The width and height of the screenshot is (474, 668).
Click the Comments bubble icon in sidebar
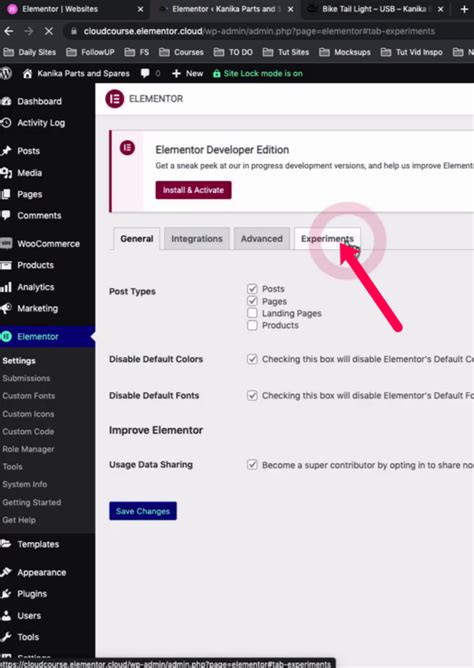(x=6, y=215)
